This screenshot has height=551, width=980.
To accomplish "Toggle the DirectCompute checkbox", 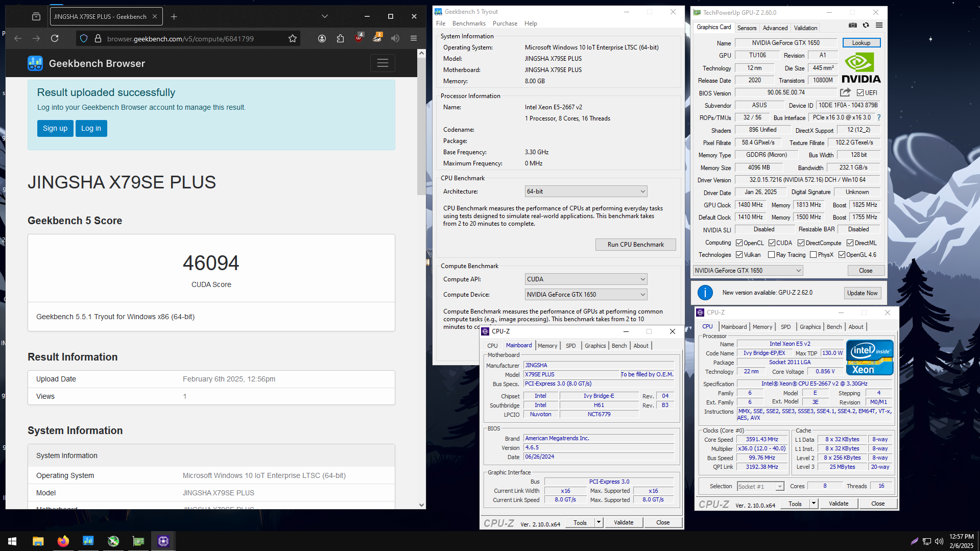I will (801, 243).
